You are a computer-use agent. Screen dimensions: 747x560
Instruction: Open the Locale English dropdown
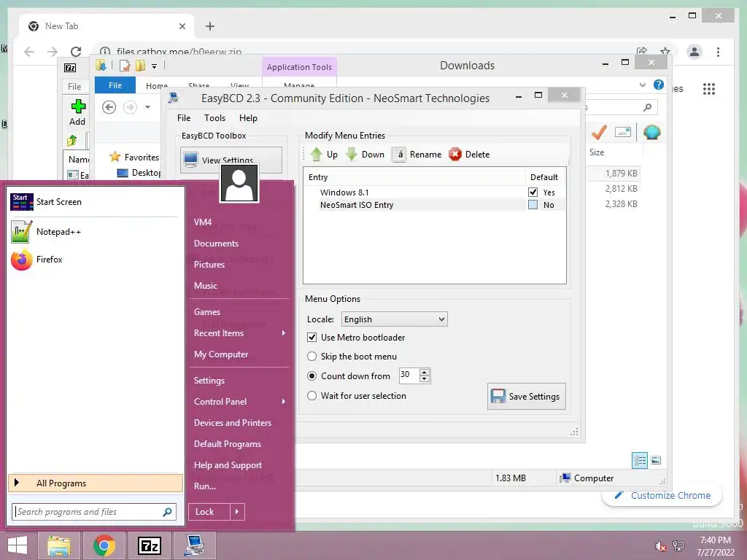[x=395, y=319]
